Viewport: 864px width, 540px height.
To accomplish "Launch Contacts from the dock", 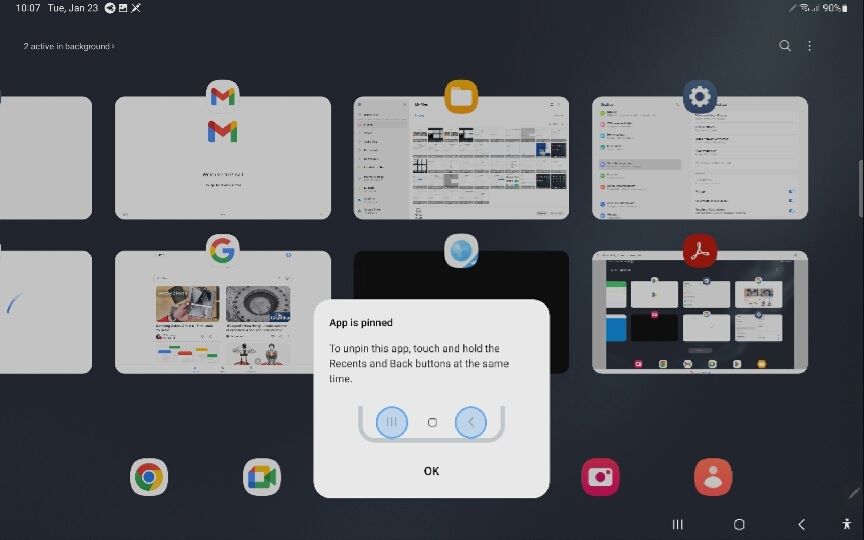I will pyautogui.click(x=713, y=477).
